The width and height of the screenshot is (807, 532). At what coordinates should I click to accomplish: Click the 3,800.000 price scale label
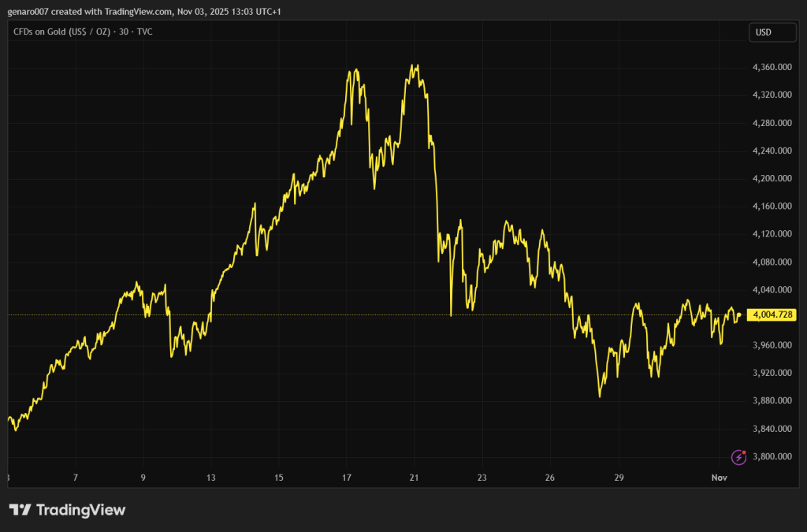(x=772, y=456)
